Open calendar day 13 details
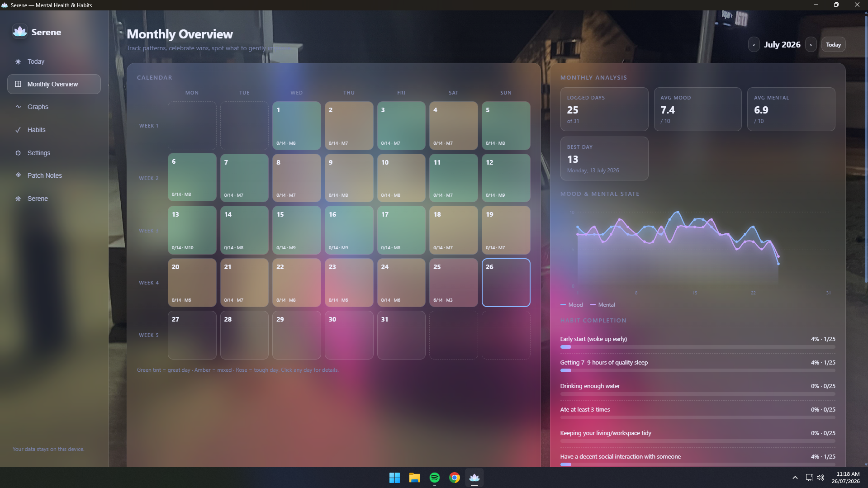 click(x=192, y=230)
